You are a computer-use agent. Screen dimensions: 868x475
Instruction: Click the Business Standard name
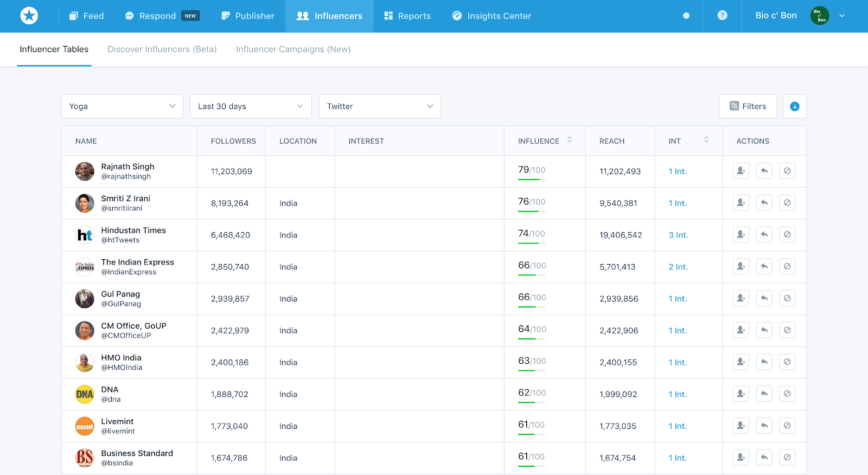pos(137,453)
